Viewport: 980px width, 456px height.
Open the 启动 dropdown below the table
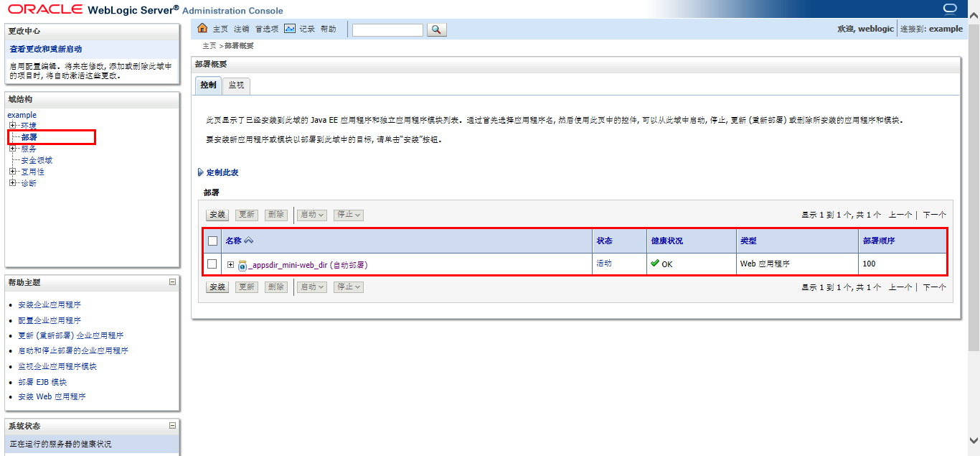point(312,287)
